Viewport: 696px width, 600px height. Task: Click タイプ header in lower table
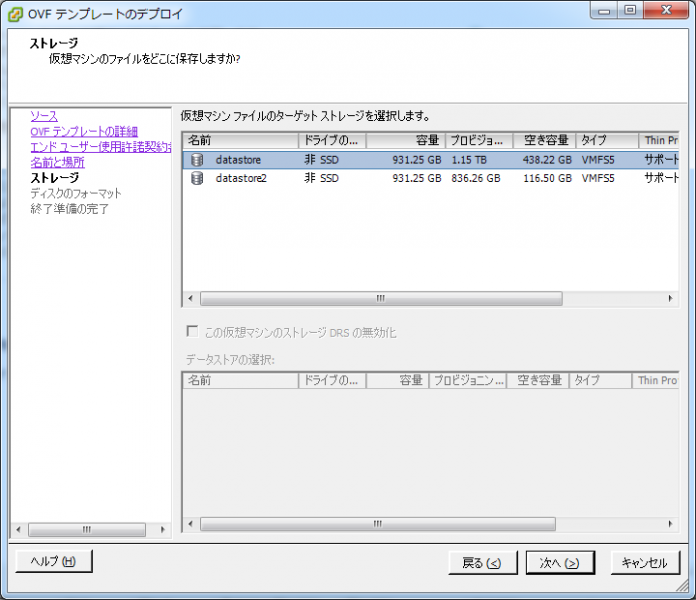pyautogui.click(x=601, y=380)
